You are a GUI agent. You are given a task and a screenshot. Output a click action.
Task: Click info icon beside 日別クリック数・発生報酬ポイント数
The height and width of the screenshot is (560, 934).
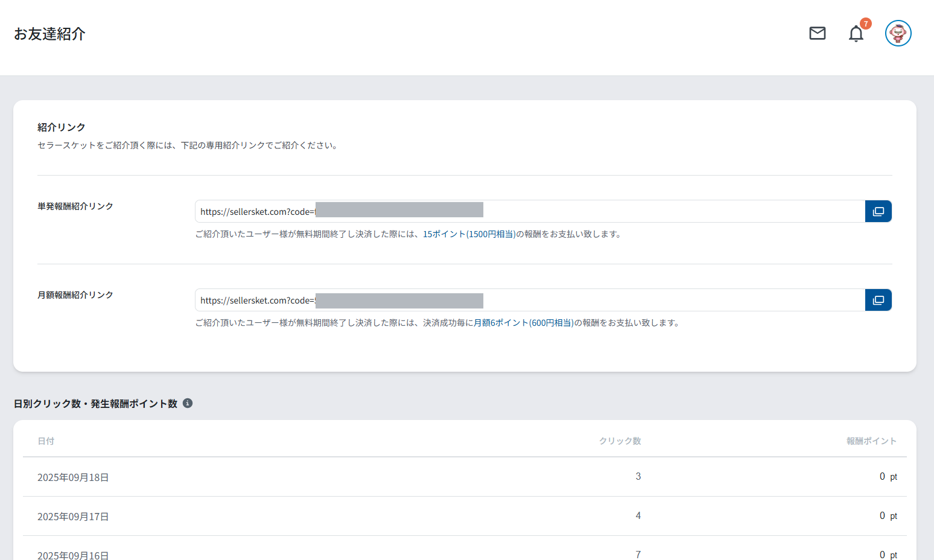click(x=188, y=403)
